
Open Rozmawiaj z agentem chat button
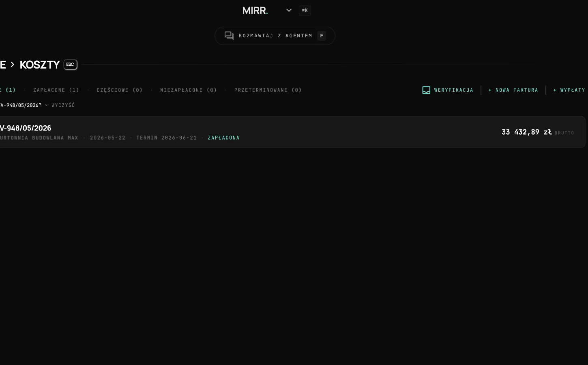pyautogui.click(x=275, y=36)
